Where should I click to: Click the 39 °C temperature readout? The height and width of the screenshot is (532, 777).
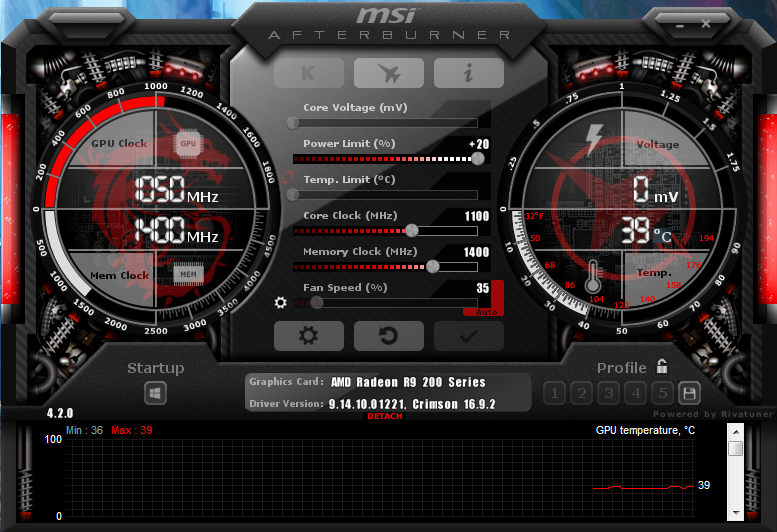(647, 231)
